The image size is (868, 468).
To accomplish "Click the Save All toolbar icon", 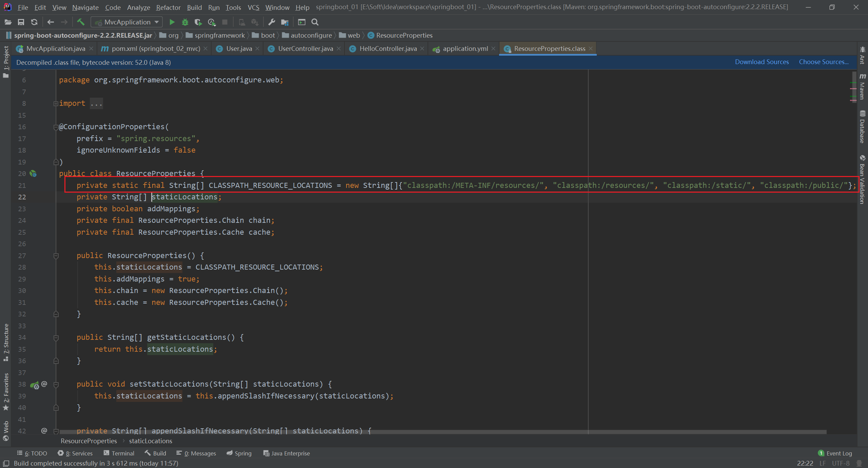I will (x=21, y=22).
